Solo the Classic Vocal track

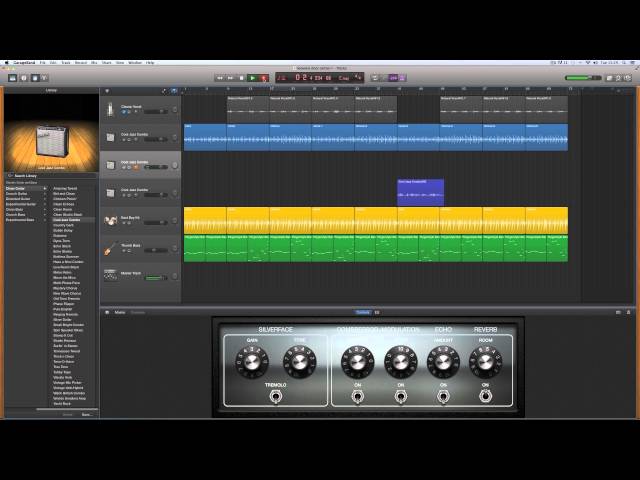pyautogui.click(x=129, y=112)
